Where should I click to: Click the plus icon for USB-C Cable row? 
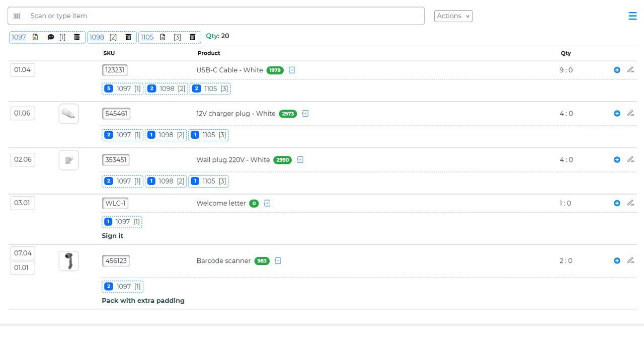[617, 70]
